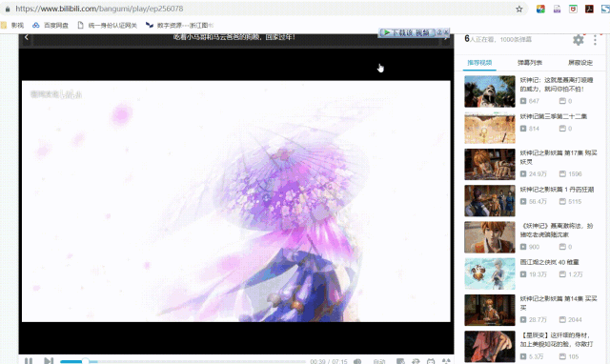Toggle the danmaku display icon in player
The image size is (610, 364).
pyautogui.click(x=400, y=361)
